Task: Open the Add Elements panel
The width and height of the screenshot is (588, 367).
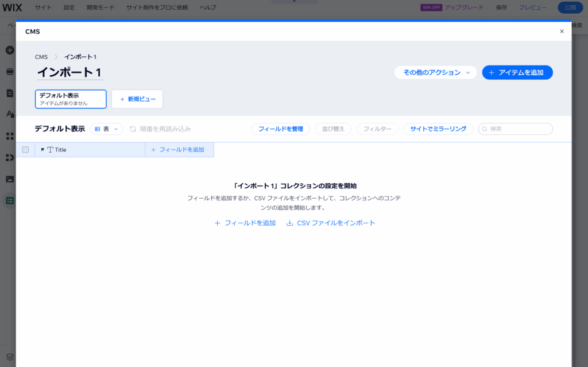Action: coord(9,50)
